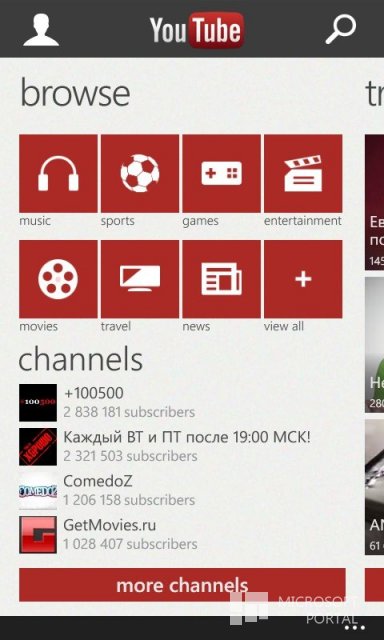Viewport: 384px width, 640px height.
Task: Tap the search magnifier icon
Action: coord(341,29)
